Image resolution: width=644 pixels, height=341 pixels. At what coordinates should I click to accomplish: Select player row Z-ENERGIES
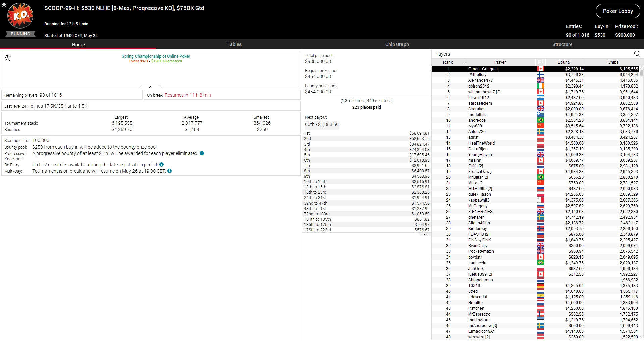click(x=536, y=212)
